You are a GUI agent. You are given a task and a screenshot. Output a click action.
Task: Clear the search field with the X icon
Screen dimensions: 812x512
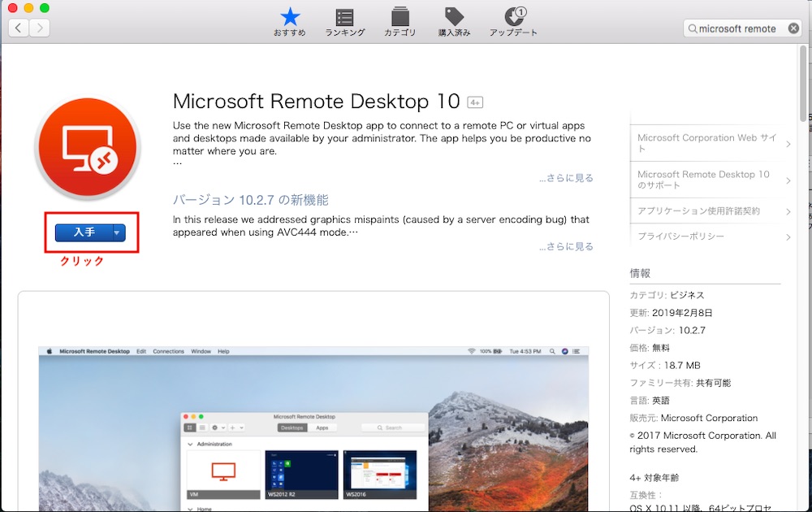[793, 28]
